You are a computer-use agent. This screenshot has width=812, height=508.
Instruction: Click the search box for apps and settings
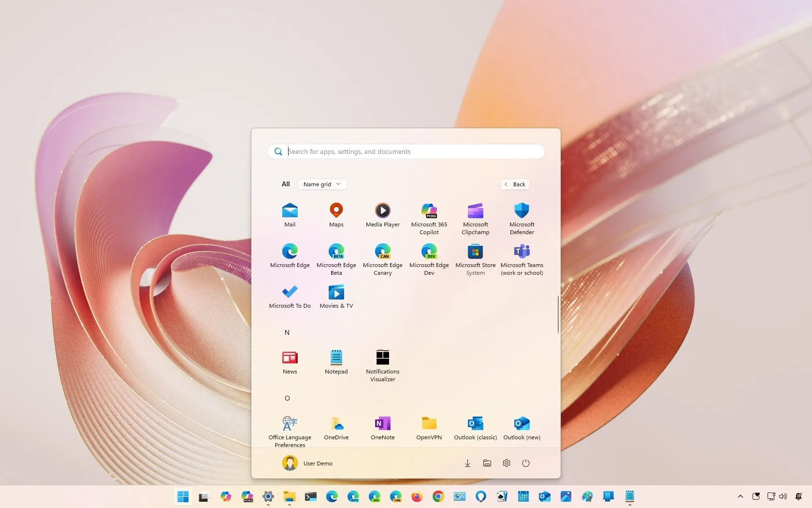click(406, 151)
